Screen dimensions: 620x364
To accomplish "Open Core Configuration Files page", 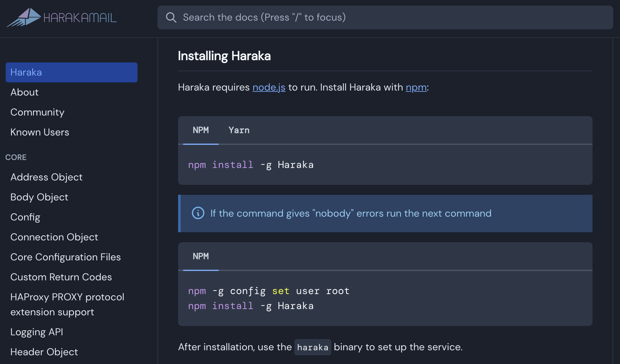I will (66, 257).
